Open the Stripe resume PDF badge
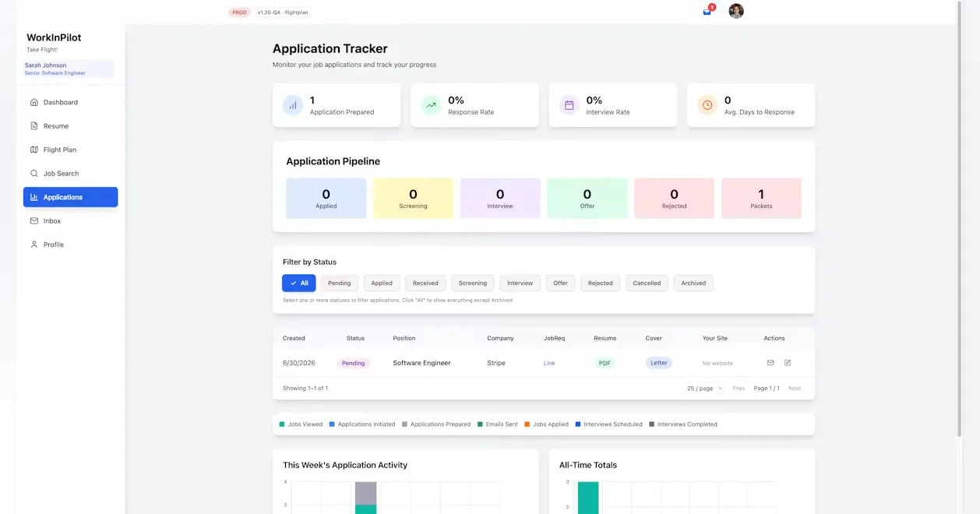The height and width of the screenshot is (514, 980). pyautogui.click(x=605, y=363)
